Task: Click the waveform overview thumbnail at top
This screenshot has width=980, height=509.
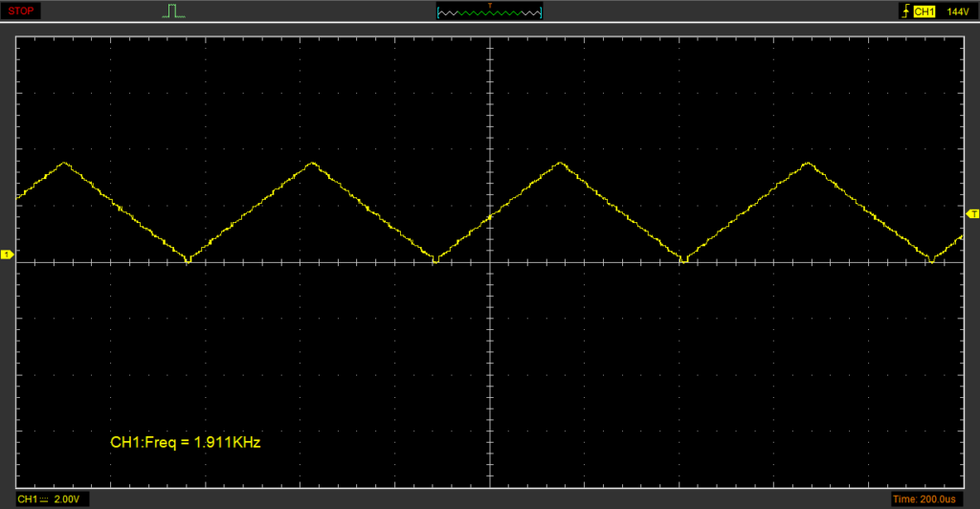Action: coord(490,13)
